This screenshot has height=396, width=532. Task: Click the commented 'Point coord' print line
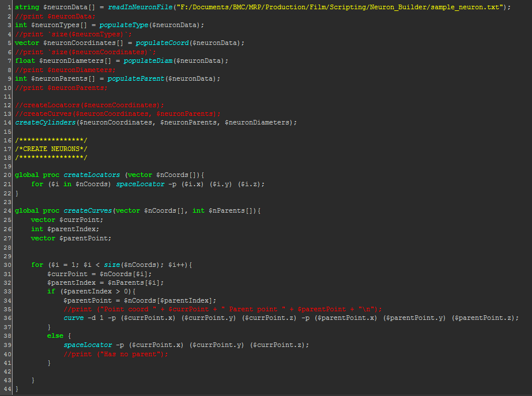tap(222, 309)
